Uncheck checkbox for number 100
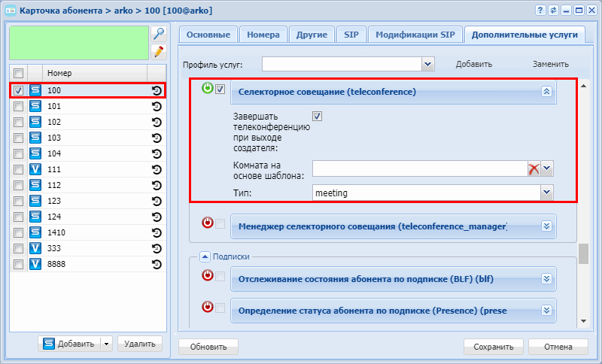This screenshot has height=364, width=602. click(18, 90)
